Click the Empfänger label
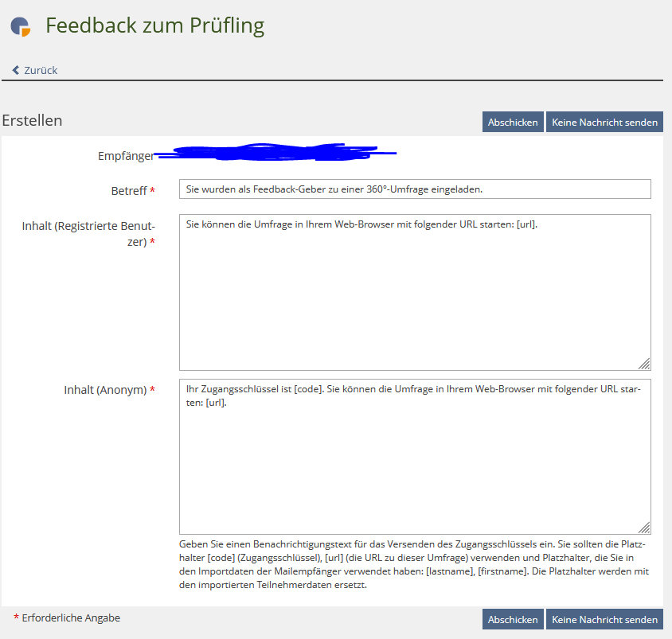Viewport: 672px width, 639px height. (126, 156)
